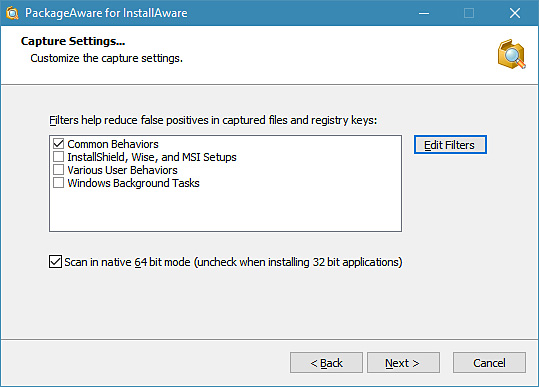The width and height of the screenshot is (539, 387).
Task: Click the PackageAware title bar app icon
Action: pos(12,13)
